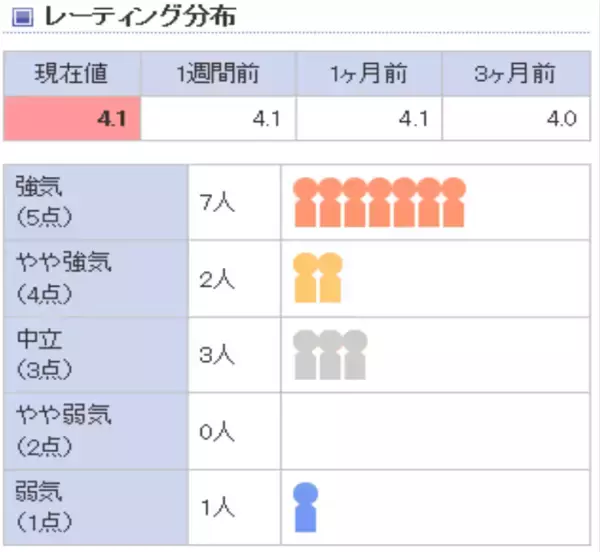
Task: Select the 弱気 (1点) row label
Action: (x=96, y=507)
